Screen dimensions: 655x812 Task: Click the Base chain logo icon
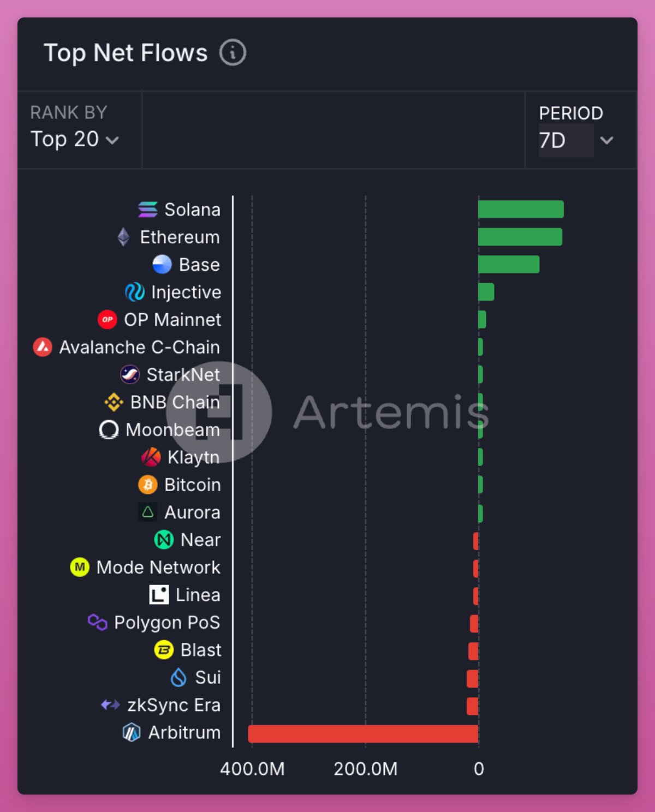point(162,265)
